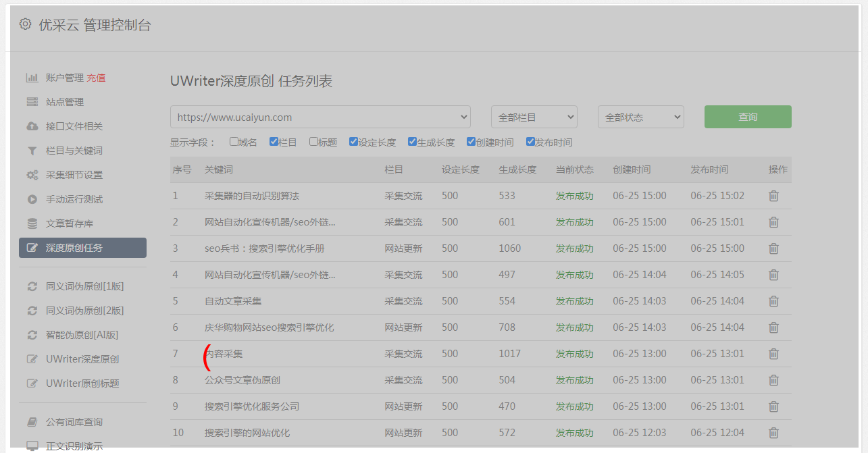Delete the 自动文章采集 task via trash icon
868x453 pixels.
click(774, 301)
